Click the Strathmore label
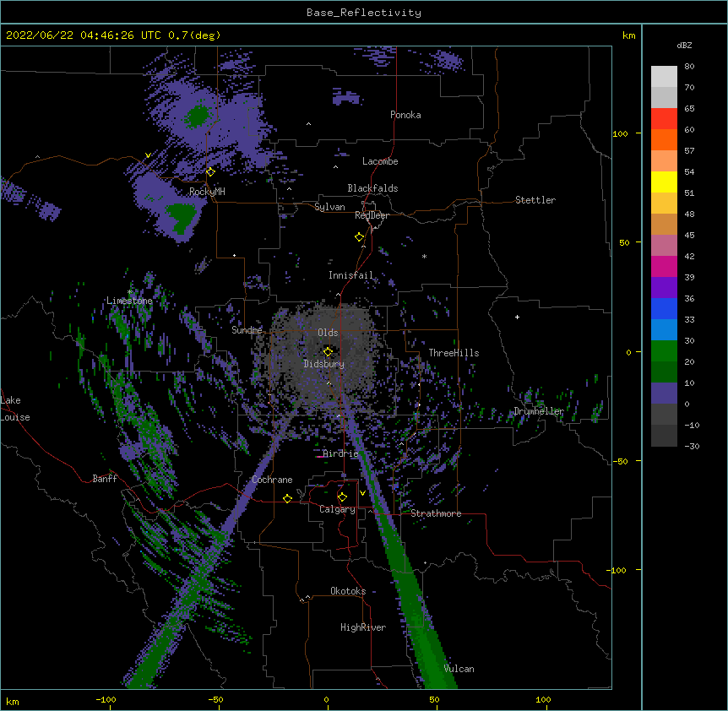The image size is (728, 711). (x=436, y=513)
